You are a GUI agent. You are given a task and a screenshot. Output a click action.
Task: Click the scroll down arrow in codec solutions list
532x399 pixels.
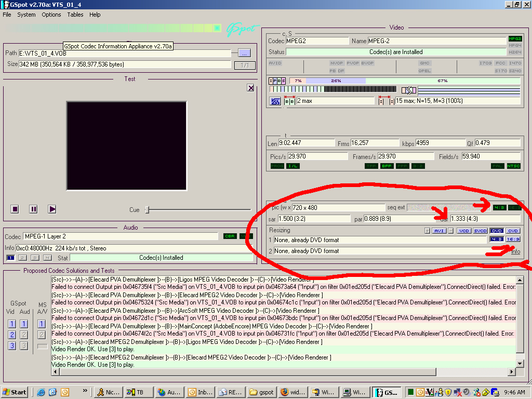point(520,364)
